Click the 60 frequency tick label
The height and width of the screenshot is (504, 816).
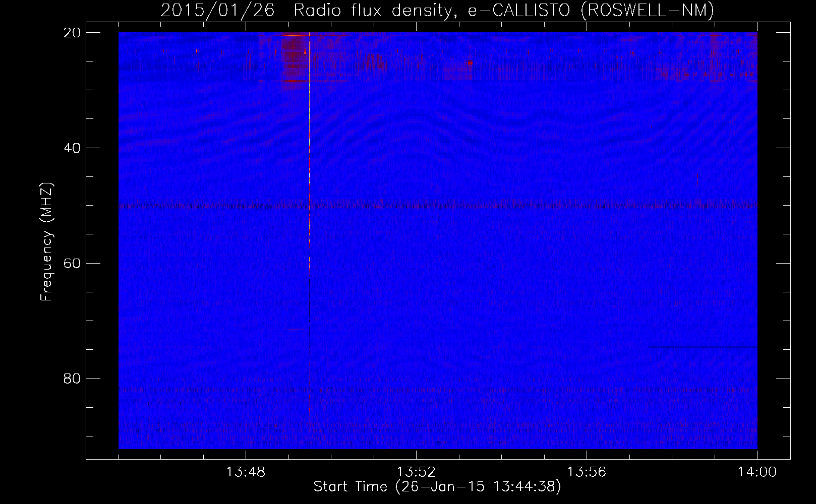click(x=72, y=263)
